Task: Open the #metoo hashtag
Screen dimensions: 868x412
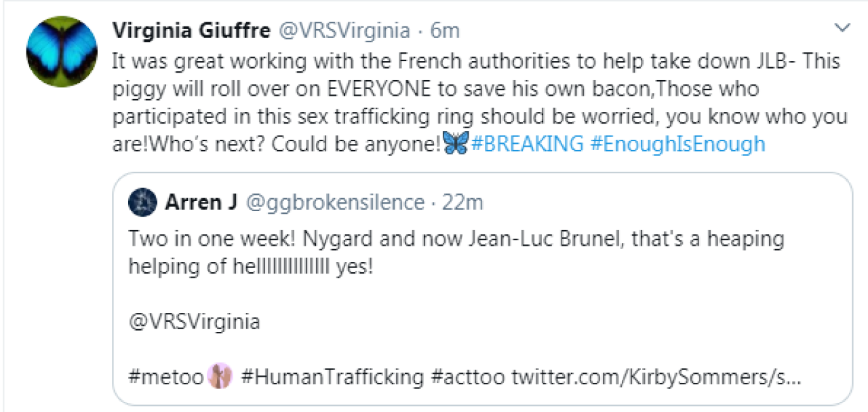Action: click(x=165, y=377)
